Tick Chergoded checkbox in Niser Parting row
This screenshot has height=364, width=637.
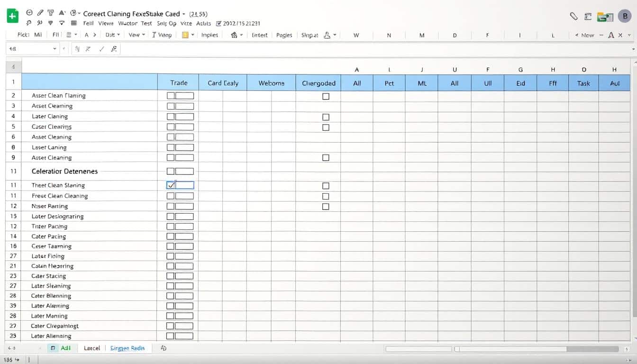coord(326,207)
